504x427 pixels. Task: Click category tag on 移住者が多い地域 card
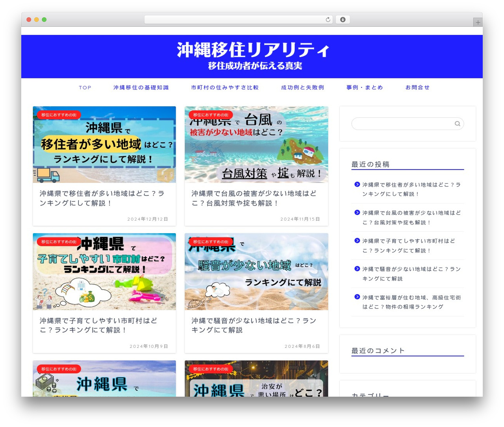coord(59,115)
